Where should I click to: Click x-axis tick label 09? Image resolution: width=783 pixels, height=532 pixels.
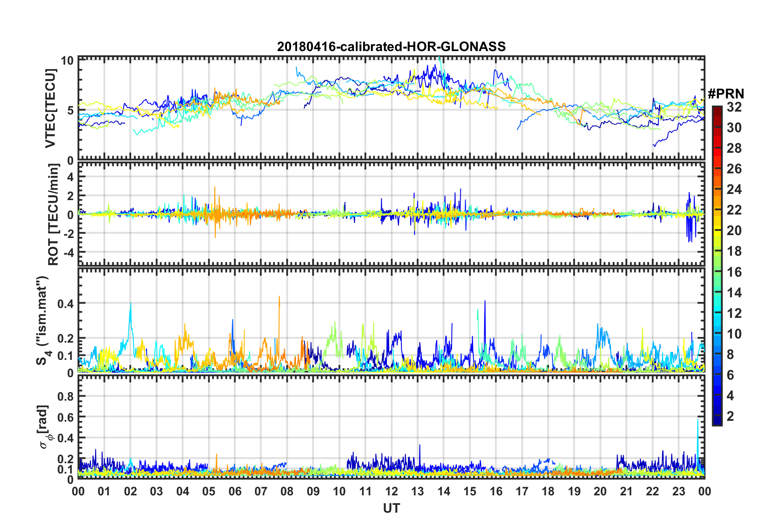tap(313, 491)
